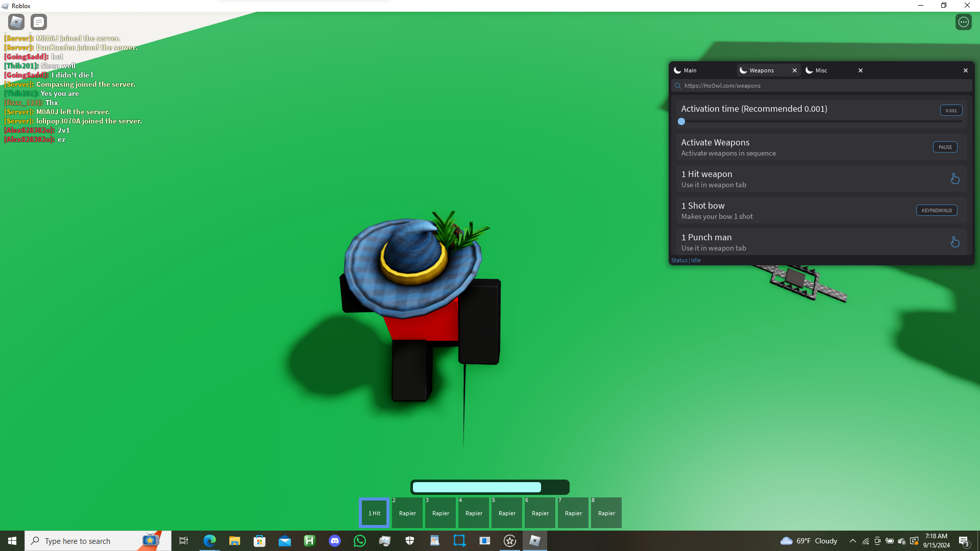Click the 0.001 activation time value box

(951, 110)
